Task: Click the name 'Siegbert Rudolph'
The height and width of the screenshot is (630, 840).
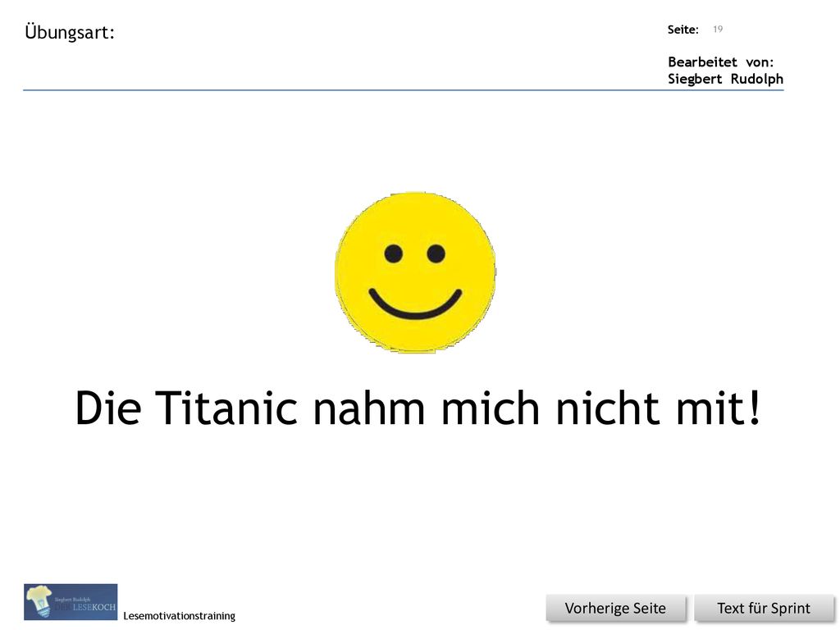Action: (x=725, y=80)
